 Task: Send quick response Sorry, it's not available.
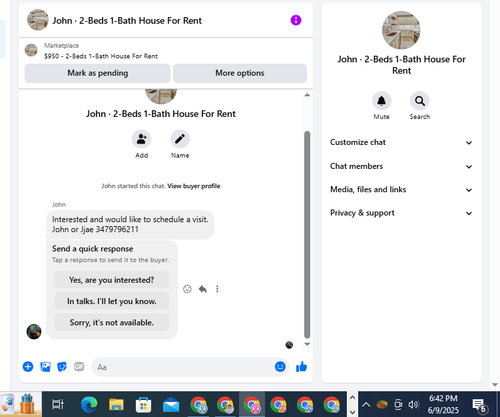coord(112,322)
